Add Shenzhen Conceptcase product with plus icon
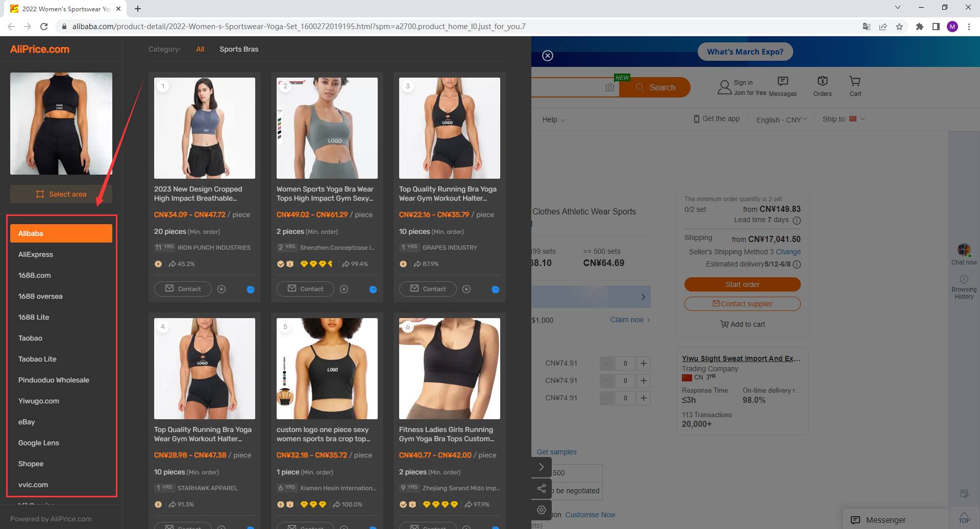 [x=344, y=289]
